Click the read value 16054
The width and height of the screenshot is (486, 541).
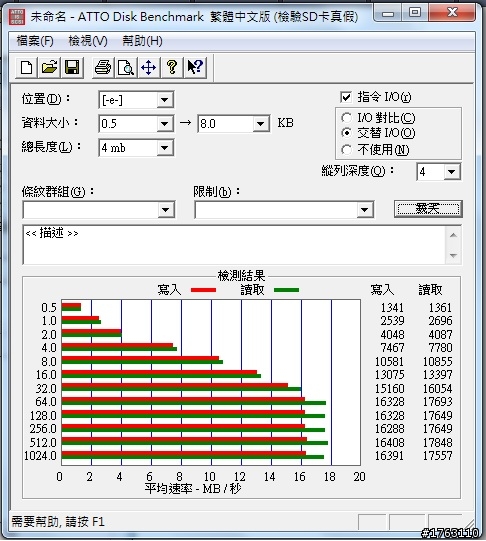[x=437, y=388]
